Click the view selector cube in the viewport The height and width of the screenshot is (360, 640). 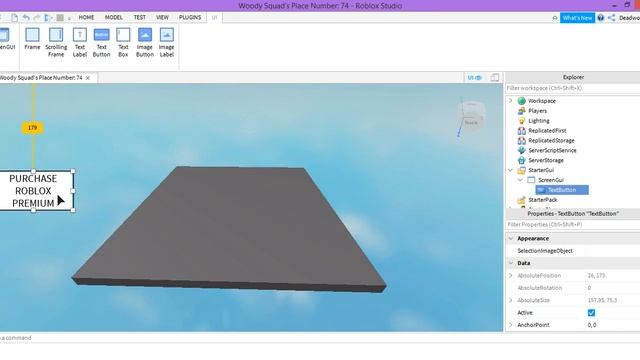(471, 115)
